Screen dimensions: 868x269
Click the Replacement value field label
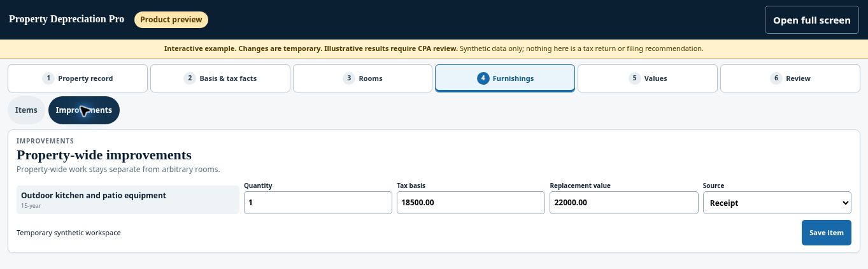(x=580, y=185)
